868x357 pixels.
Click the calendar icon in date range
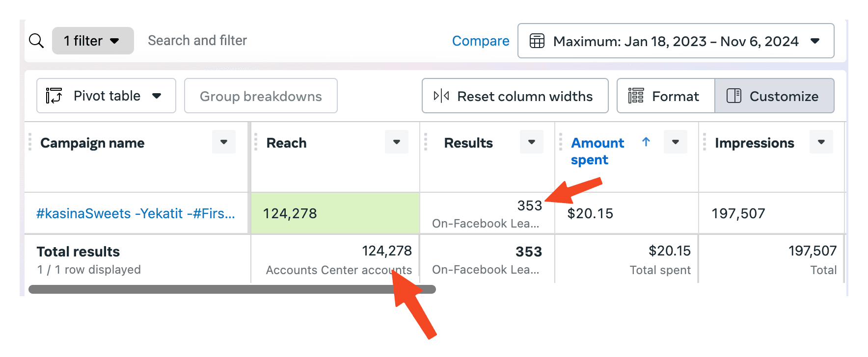[537, 41]
